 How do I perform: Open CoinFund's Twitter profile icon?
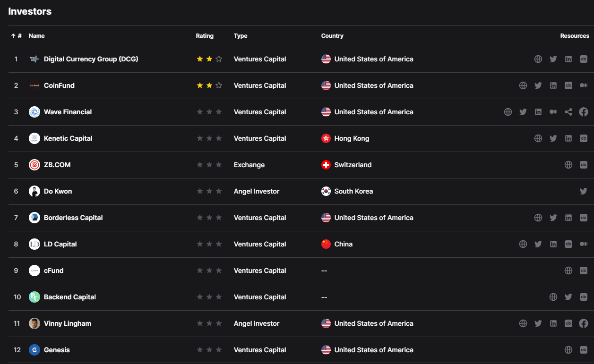(x=538, y=85)
